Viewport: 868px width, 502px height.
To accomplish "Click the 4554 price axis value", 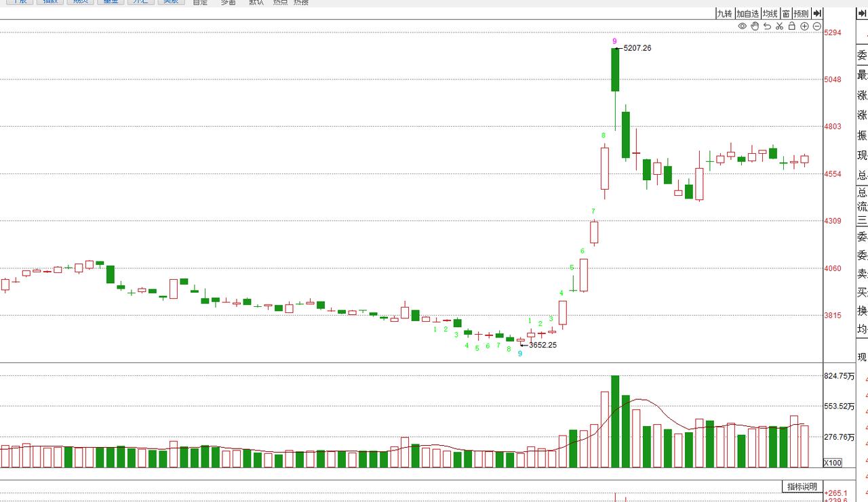I will pos(833,174).
